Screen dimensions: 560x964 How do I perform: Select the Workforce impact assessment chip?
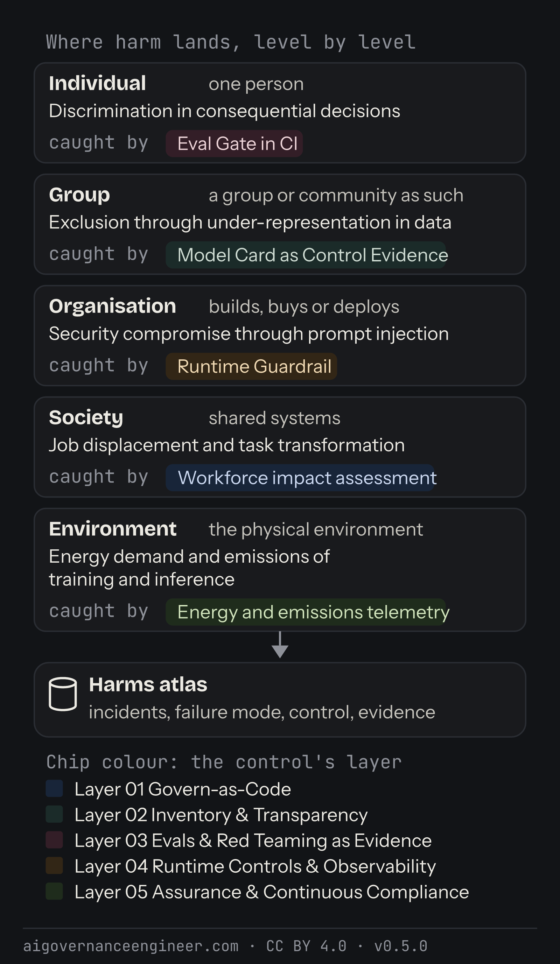300,477
